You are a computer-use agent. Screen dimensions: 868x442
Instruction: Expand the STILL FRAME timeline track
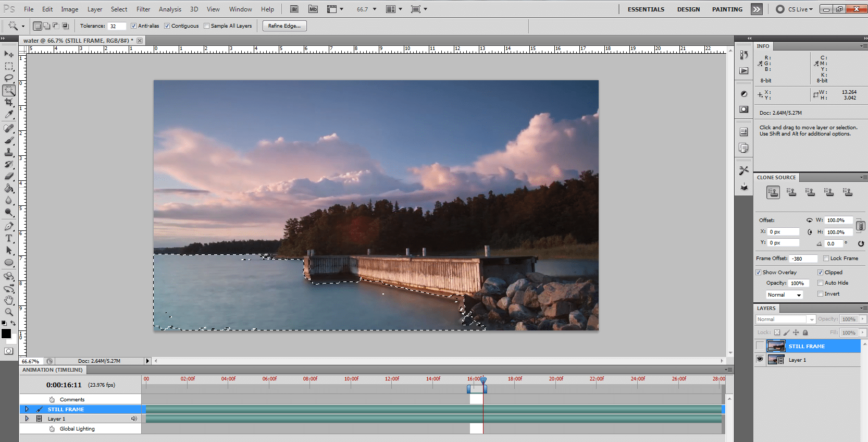(27, 409)
